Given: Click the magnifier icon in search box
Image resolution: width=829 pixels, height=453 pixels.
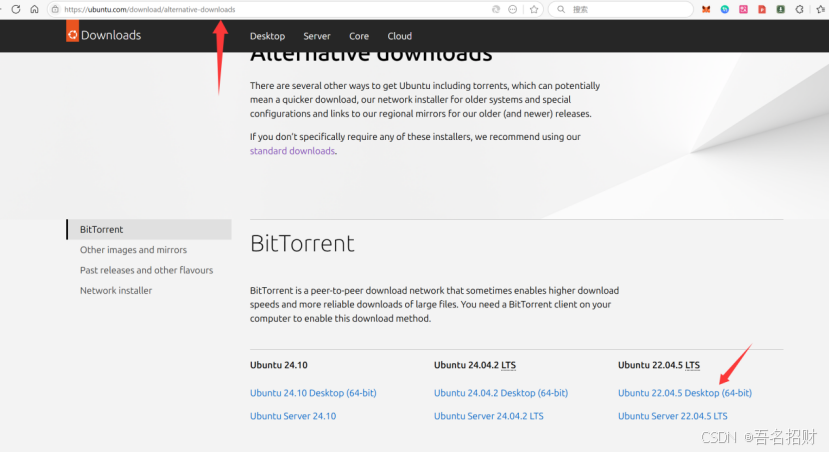Looking at the screenshot, I should point(561,9).
